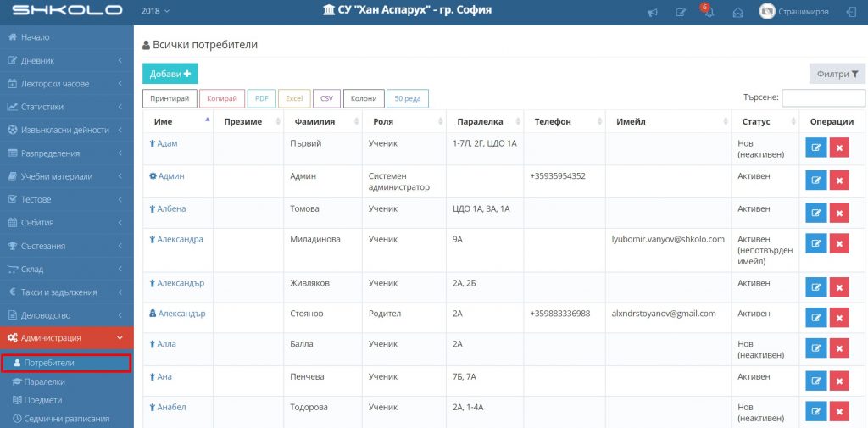868x428 pixels.
Task: Delete parent Александър Стоянов
Action: pyautogui.click(x=839, y=317)
